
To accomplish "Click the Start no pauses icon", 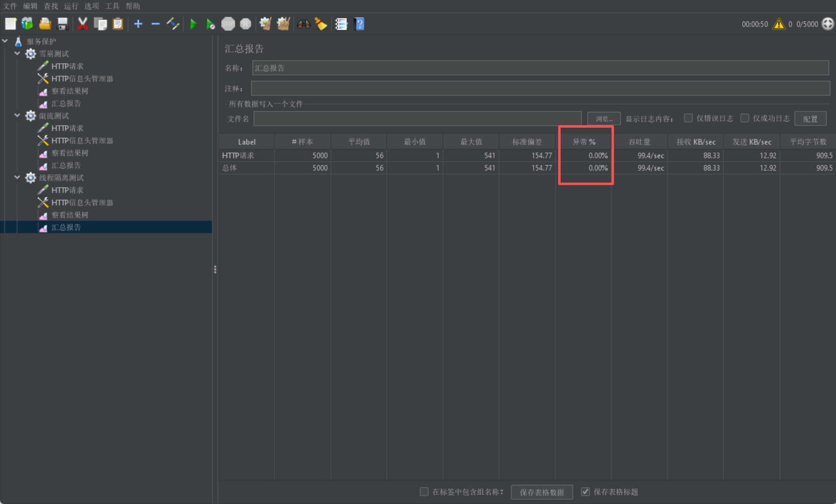I will click(x=210, y=24).
